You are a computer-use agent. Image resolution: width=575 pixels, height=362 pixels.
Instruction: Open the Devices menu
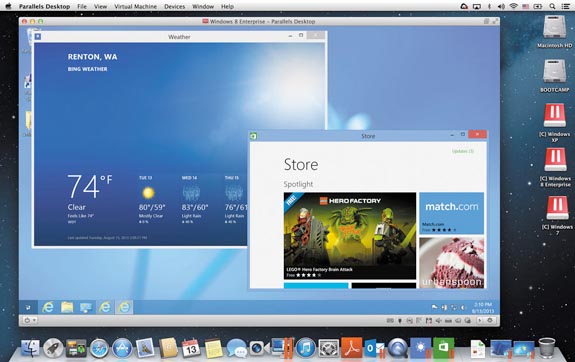pos(175,6)
